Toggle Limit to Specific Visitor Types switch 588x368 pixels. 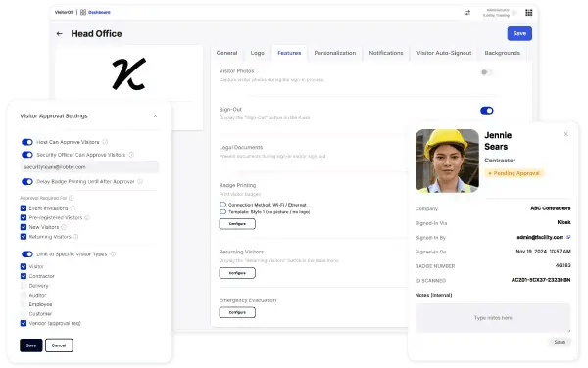pos(27,254)
